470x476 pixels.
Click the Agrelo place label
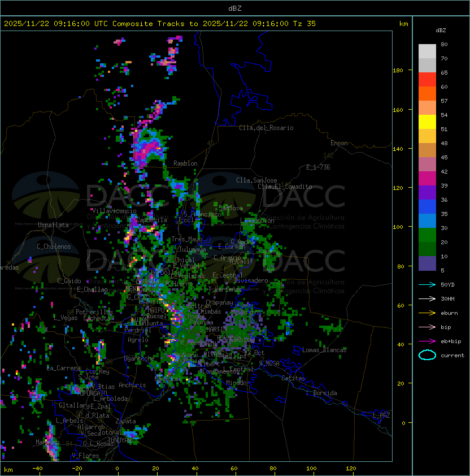138,340
